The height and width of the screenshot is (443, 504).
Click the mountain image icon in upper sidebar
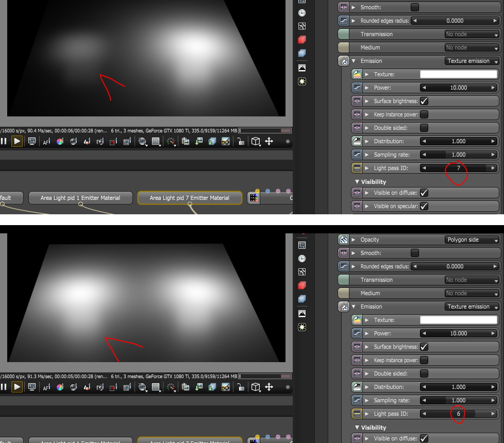[302, 68]
